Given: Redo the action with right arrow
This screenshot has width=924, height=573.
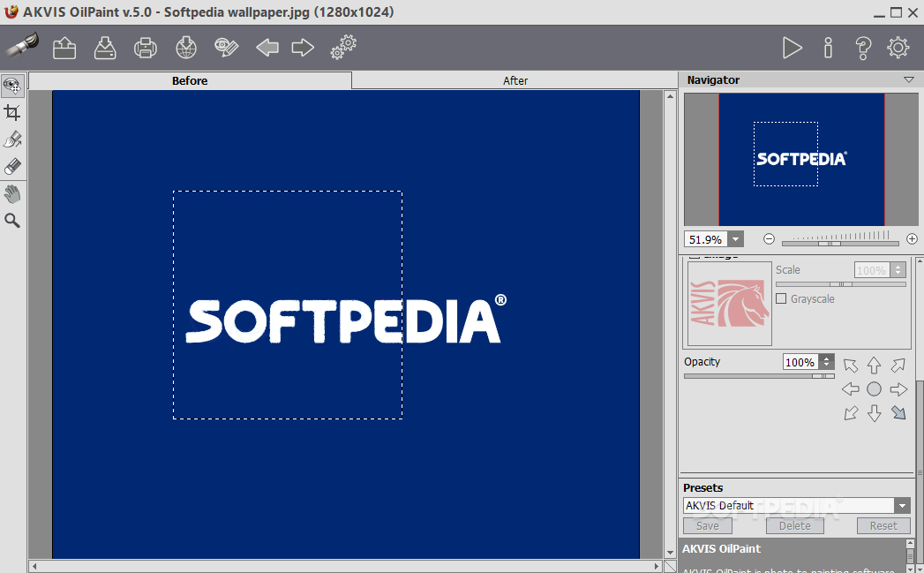Looking at the screenshot, I should pos(303,48).
